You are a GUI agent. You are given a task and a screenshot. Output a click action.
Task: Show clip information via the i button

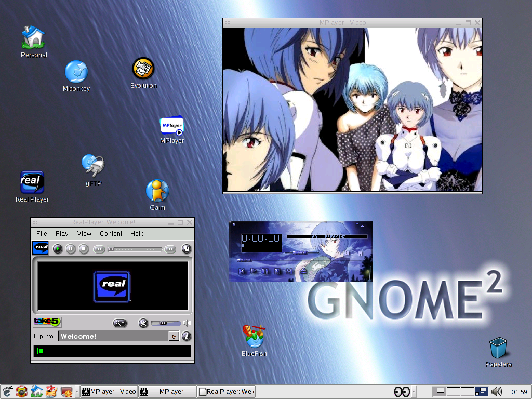click(187, 336)
